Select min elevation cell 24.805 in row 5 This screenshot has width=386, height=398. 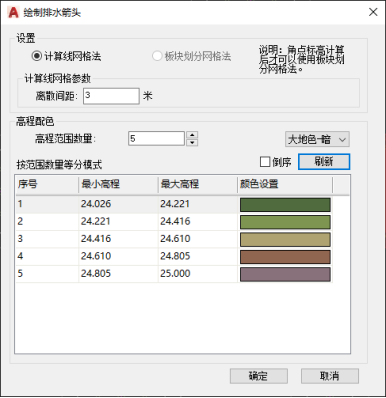pyautogui.click(x=118, y=274)
